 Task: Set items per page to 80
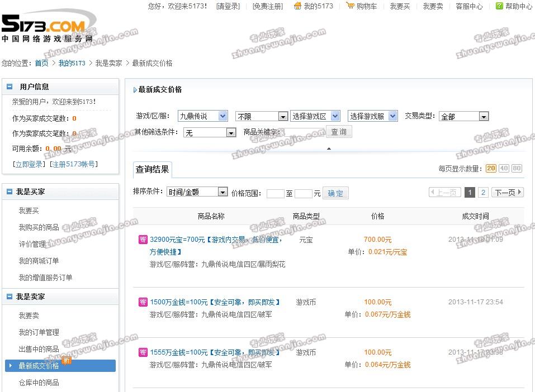pos(517,169)
